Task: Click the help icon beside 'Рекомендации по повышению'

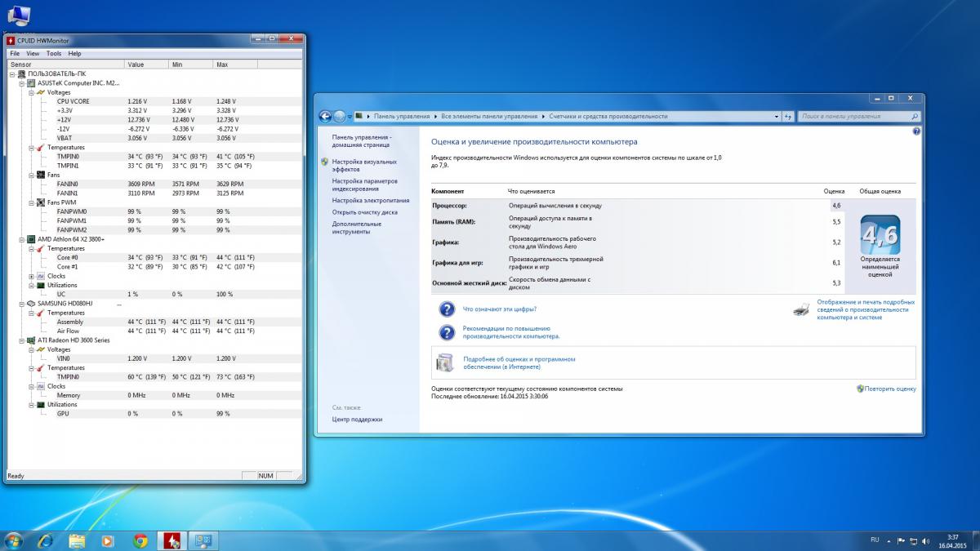Action: coord(447,332)
